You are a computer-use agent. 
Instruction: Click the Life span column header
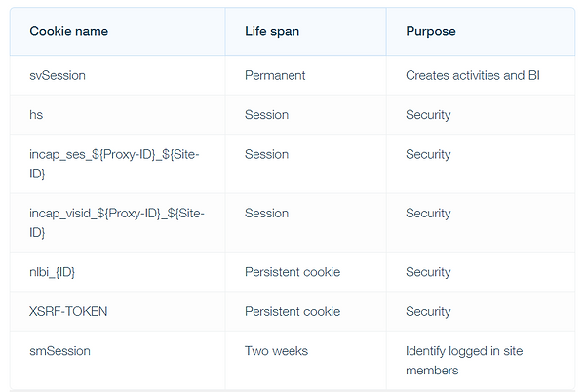coord(272,31)
